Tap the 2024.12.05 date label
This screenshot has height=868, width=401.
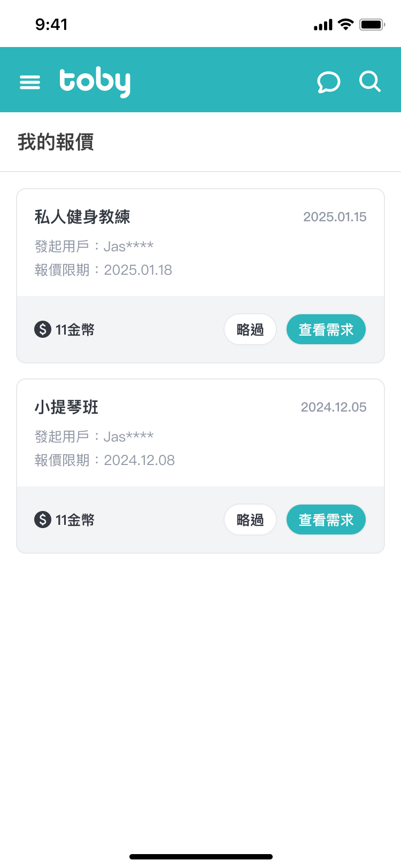[334, 407]
